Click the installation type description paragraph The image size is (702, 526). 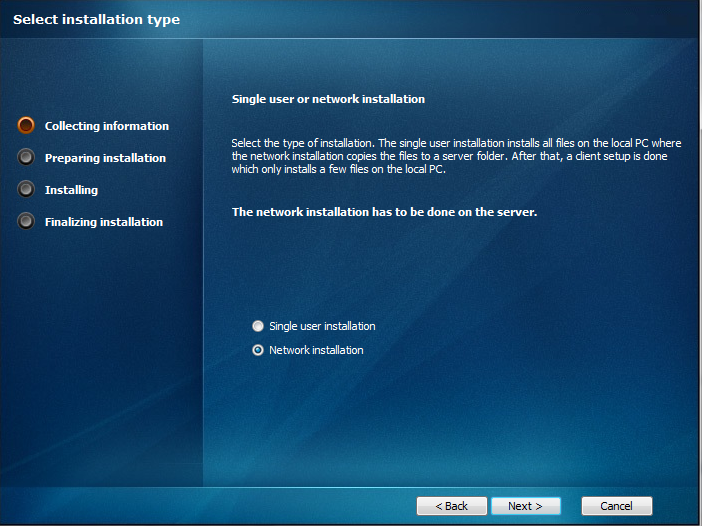[x=456, y=156]
